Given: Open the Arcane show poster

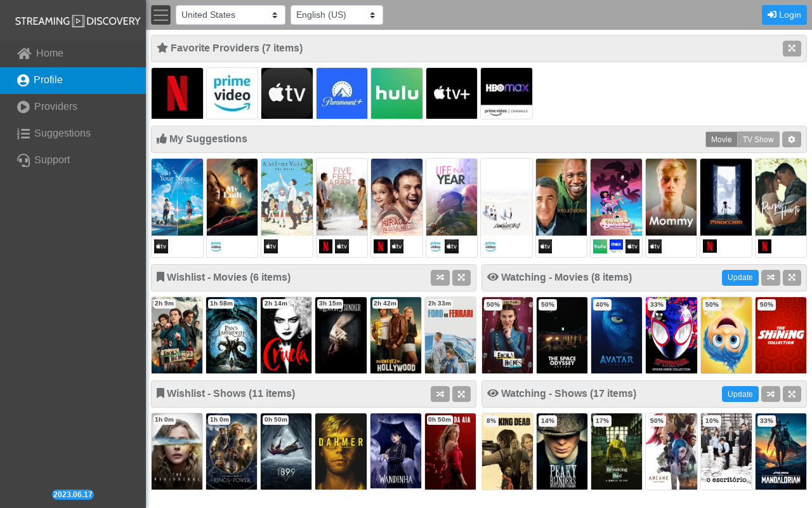Looking at the screenshot, I should [x=671, y=451].
